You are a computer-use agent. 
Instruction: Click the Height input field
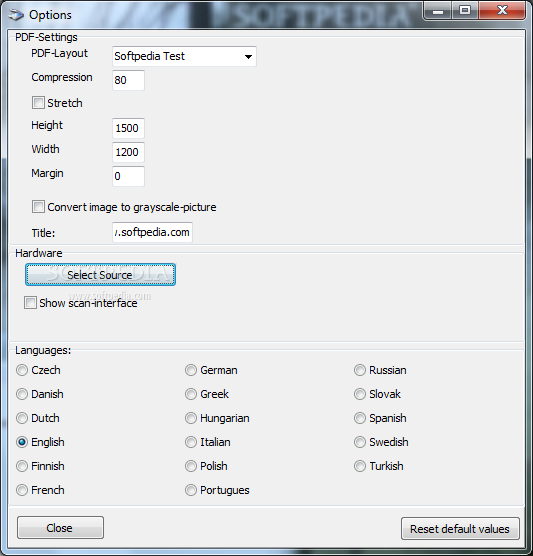pos(128,128)
